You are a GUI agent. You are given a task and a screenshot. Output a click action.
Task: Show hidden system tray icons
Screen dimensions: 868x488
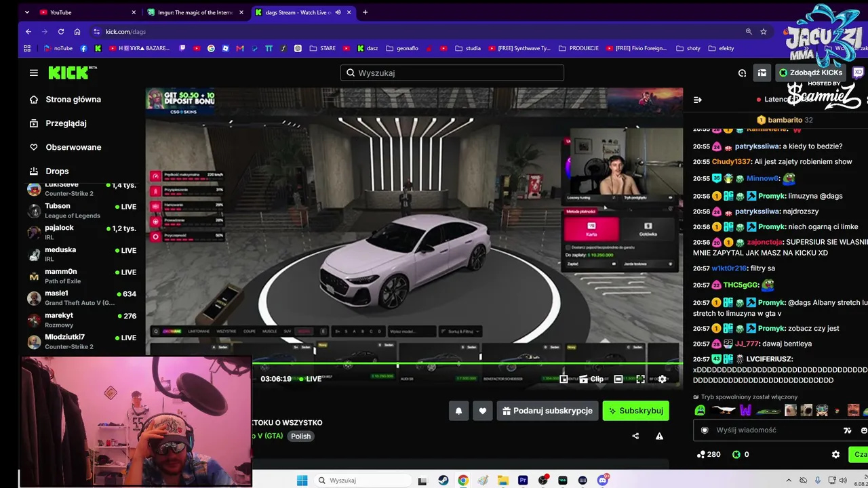(789, 481)
